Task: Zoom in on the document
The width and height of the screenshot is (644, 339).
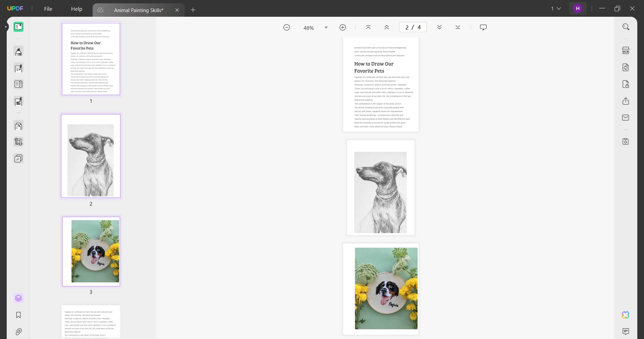Action: click(x=342, y=27)
